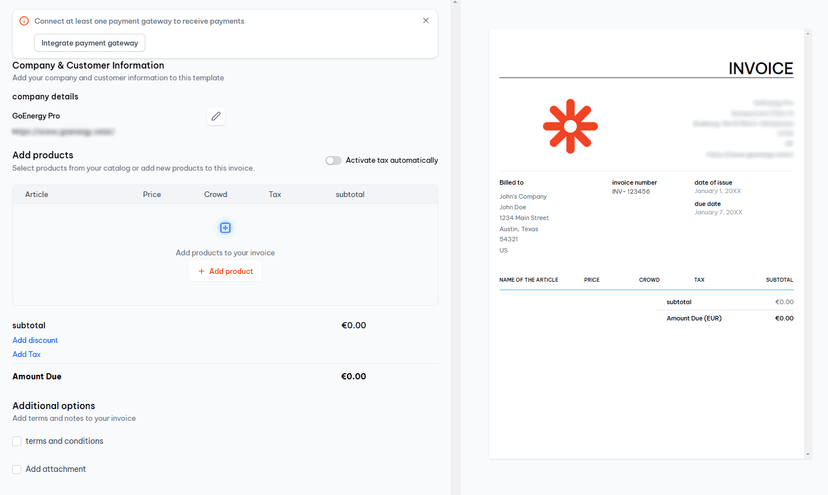This screenshot has width=828, height=495.
Task: Click the NAME OF THE ARTICLE header in preview
Action: tap(529, 280)
